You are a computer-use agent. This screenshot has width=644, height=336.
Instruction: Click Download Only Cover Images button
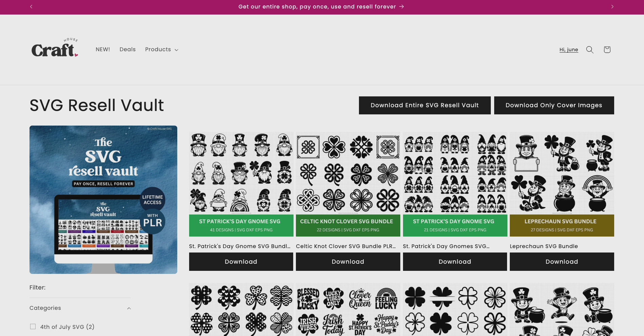554,105
